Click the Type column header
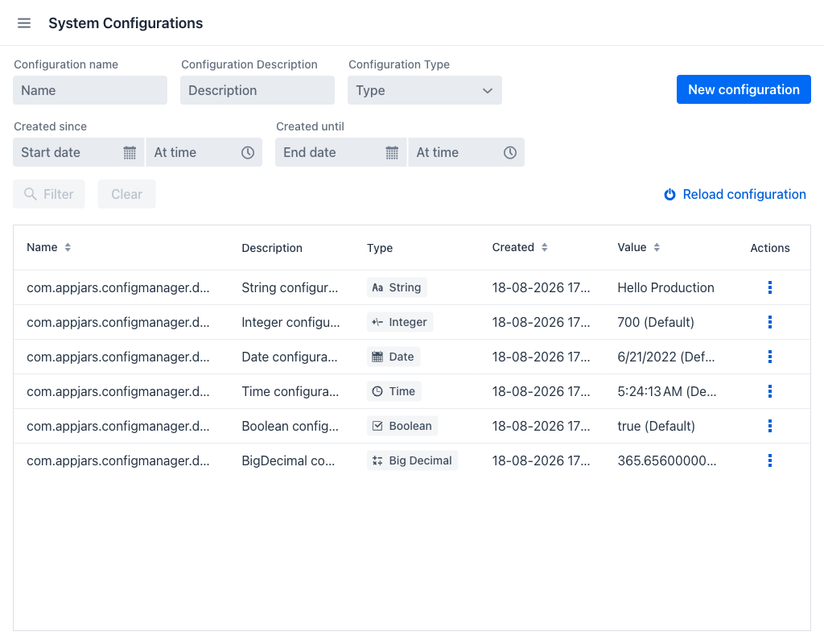The image size is (824, 644). (x=380, y=248)
